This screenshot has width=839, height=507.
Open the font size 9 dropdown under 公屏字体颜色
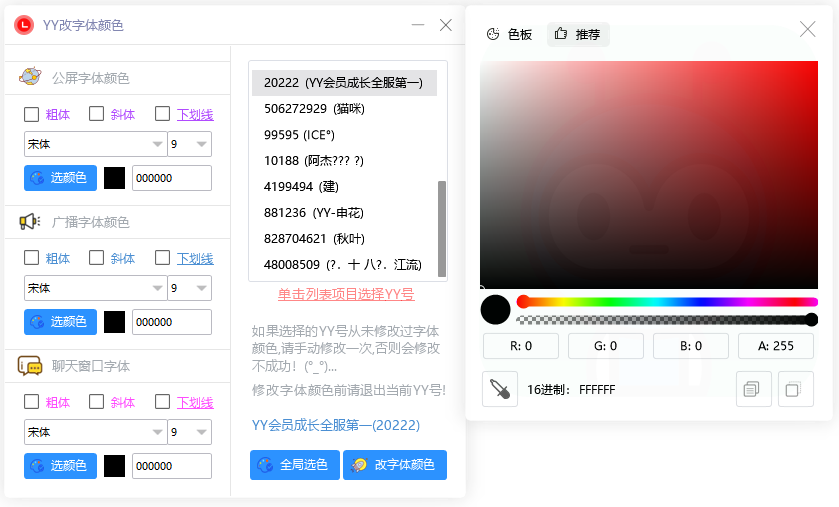pyautogui.click(x=189, y=144)
